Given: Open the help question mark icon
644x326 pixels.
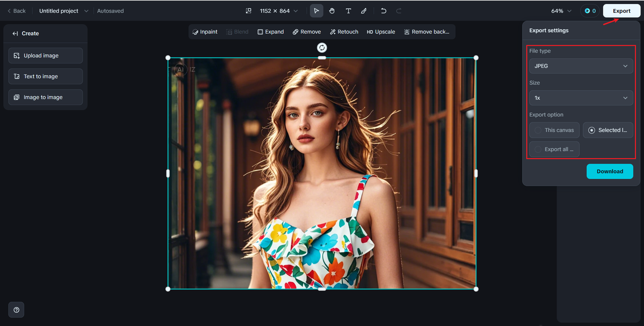Looking at the screenshot, I should [16, 310].
